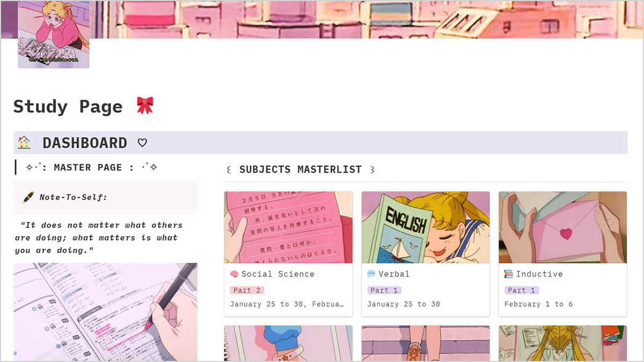Viewport: 644px width, 362px height.
Task: Click the red ribbon bow emoji
Action: pyautogui.click(x=145, y=106)
